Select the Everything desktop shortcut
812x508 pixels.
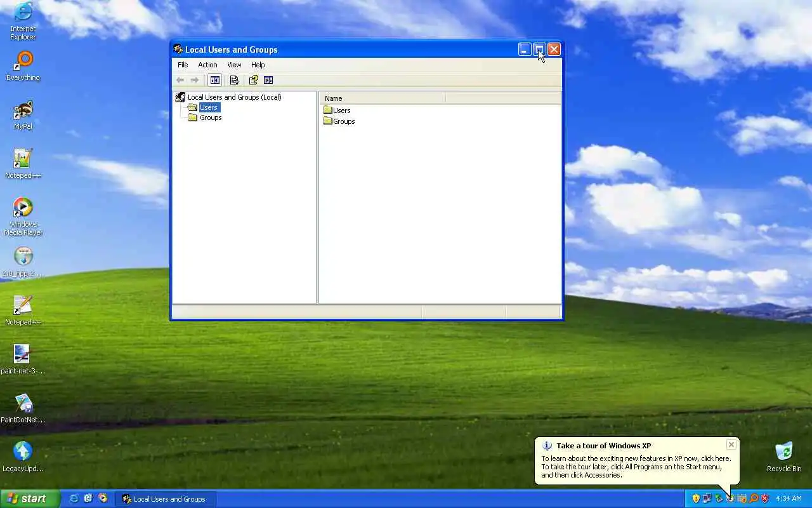pos(23,67)
